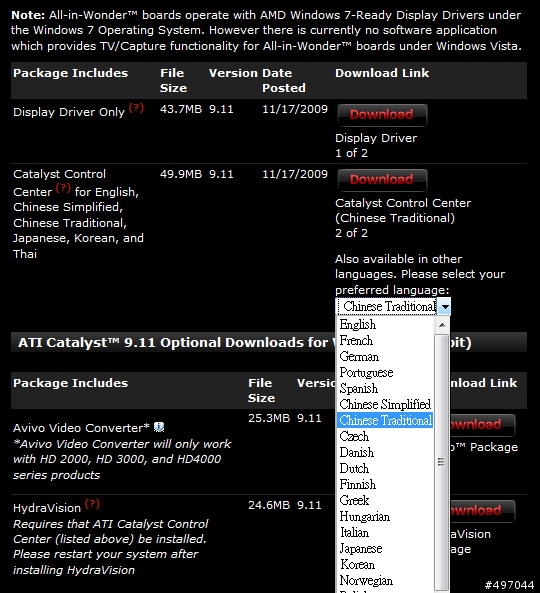Choose Italian in the language list

point(385,532)
